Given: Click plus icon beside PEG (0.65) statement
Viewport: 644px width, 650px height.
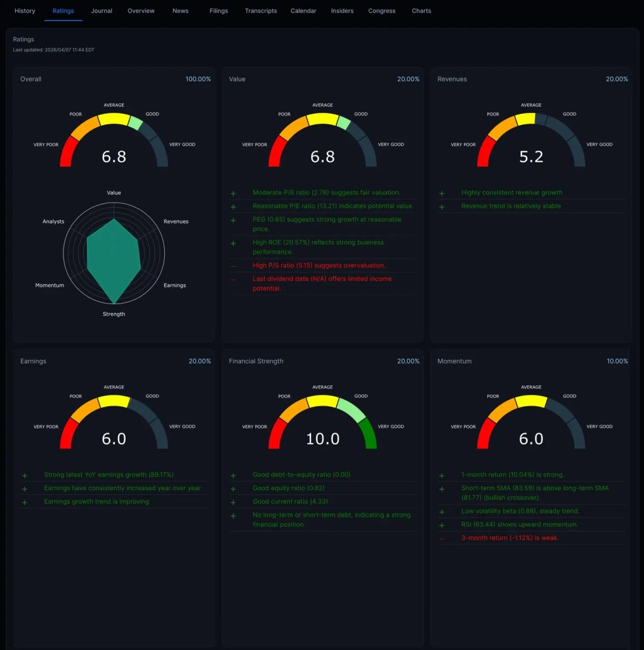Looking at the screenshot, I should 233,220.
